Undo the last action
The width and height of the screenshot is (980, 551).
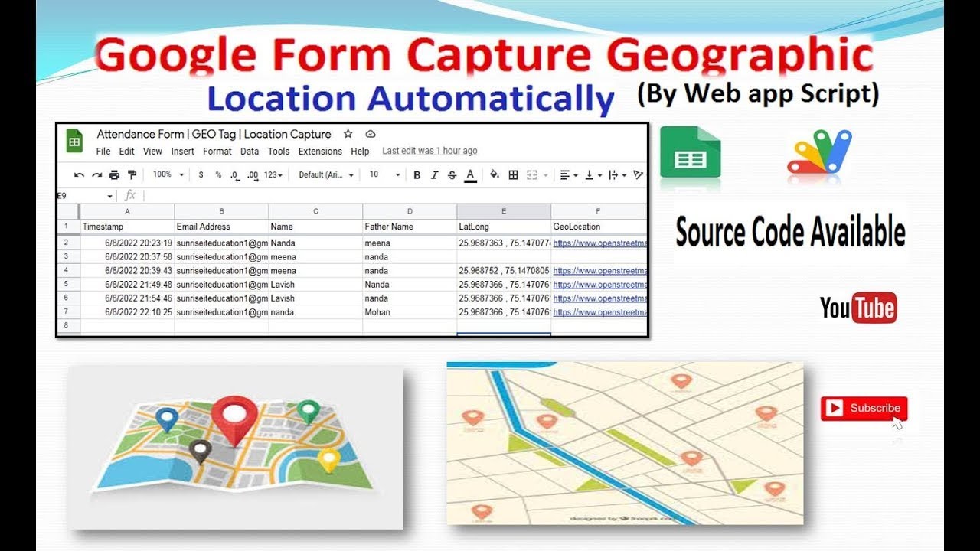coord(79,175)
